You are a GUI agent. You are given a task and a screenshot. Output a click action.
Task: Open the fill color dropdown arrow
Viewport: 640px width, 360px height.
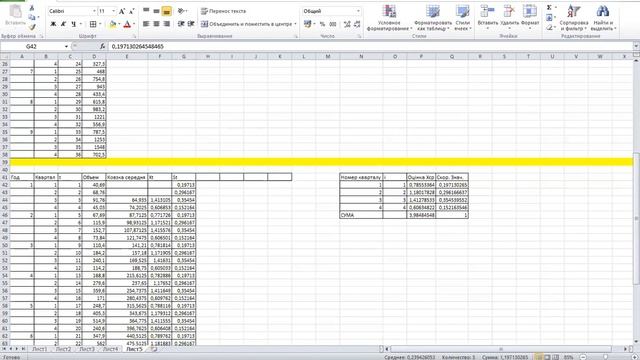pos(119,24)
